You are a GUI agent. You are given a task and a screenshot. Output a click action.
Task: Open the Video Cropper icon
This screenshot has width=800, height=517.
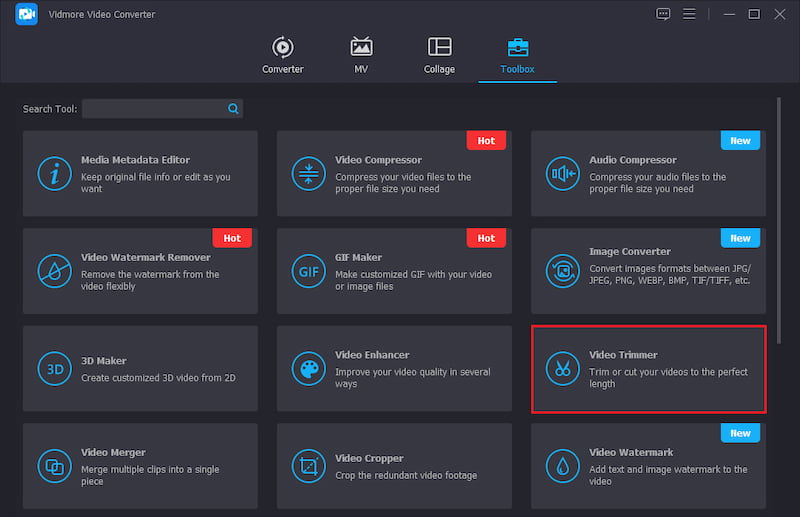point(308,466)
